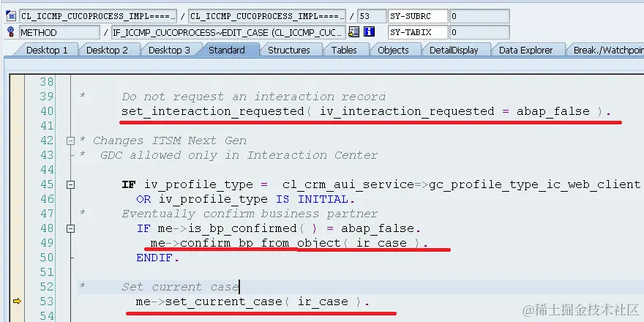Click the SY-TABIX value field
Screen dimensions: 644x322
pyautogui.click(x=480, y=32)
